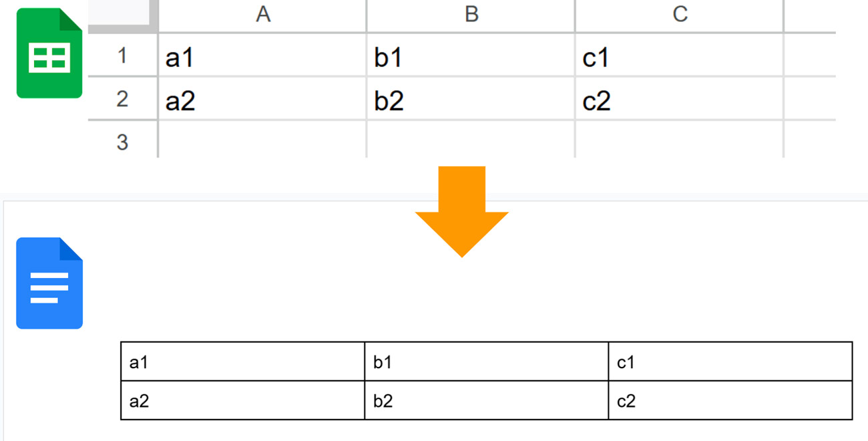Click the orange downward arrow
The height and width of the screenshot is (441, 868).
click(462, 212)
